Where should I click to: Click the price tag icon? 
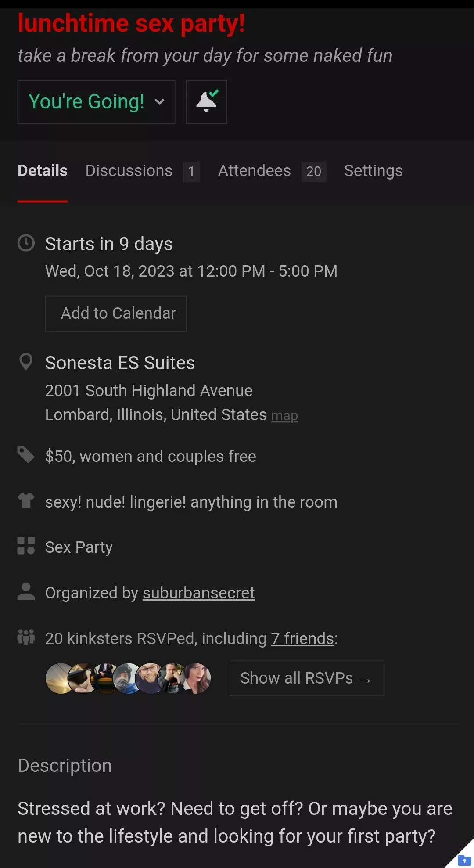pyautogui.click(x=26, y=455)
